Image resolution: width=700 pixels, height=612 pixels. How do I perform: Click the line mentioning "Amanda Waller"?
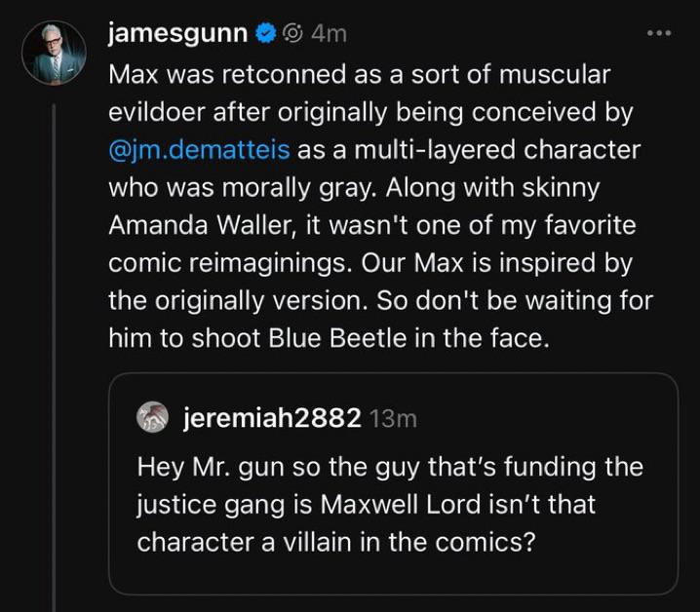[372, 226]
